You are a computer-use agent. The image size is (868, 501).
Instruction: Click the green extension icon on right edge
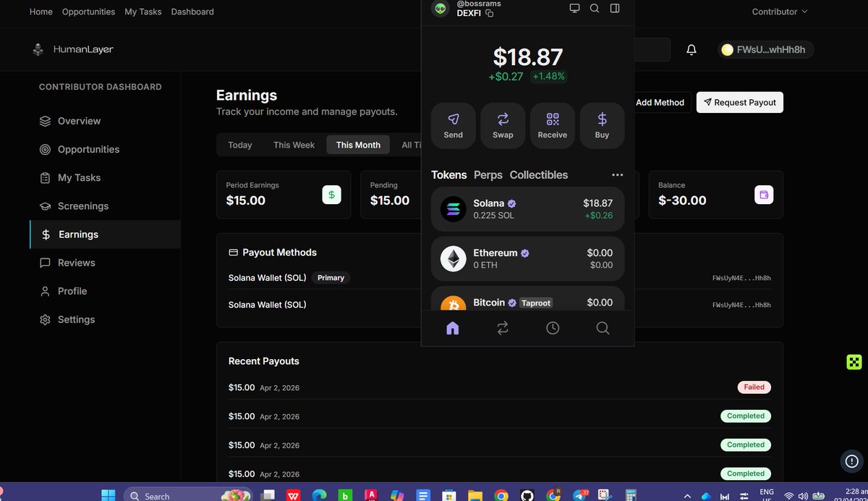coord(854,362)
